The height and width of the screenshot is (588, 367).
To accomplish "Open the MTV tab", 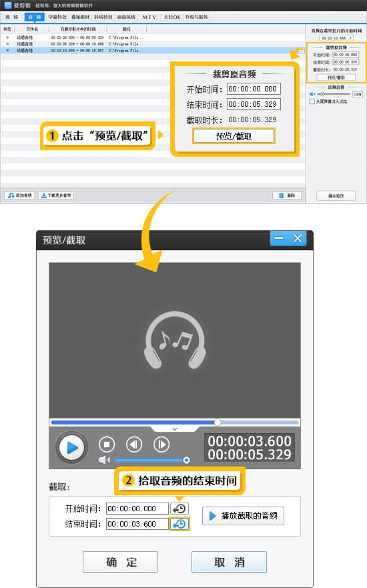I will point(149,17).
